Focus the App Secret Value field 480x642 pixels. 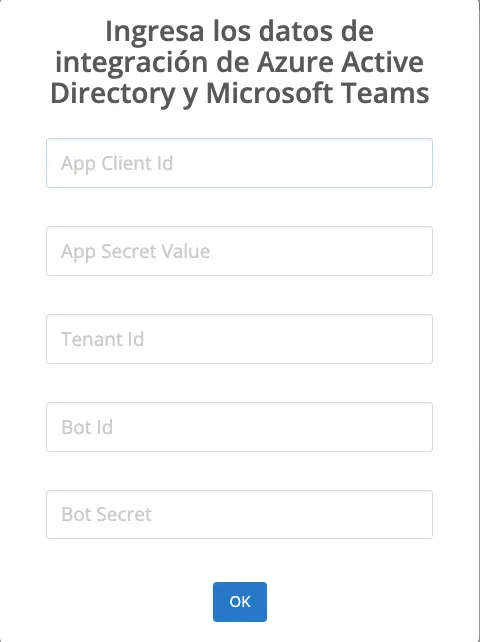coord(239,251)
